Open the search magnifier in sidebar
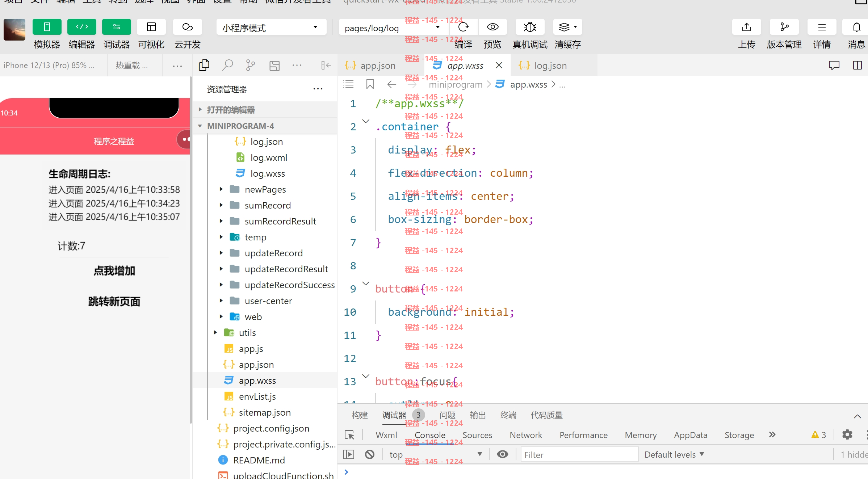 227,65
